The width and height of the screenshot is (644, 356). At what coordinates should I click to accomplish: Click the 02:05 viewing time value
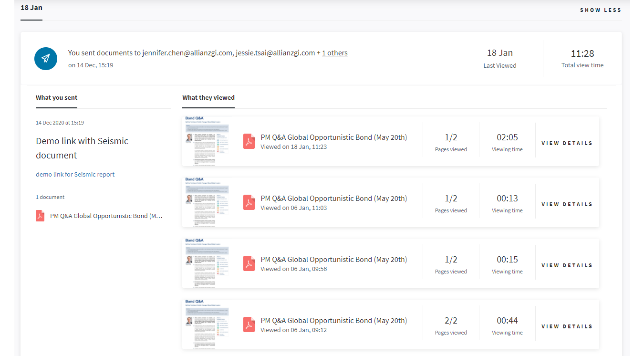click(507, 137)
